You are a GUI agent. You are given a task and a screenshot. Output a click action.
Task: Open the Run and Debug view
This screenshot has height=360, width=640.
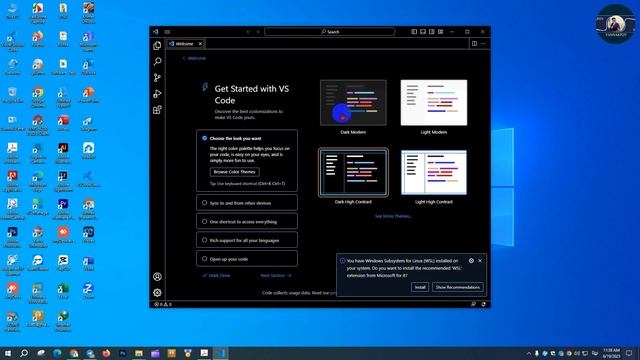[157, 93]
